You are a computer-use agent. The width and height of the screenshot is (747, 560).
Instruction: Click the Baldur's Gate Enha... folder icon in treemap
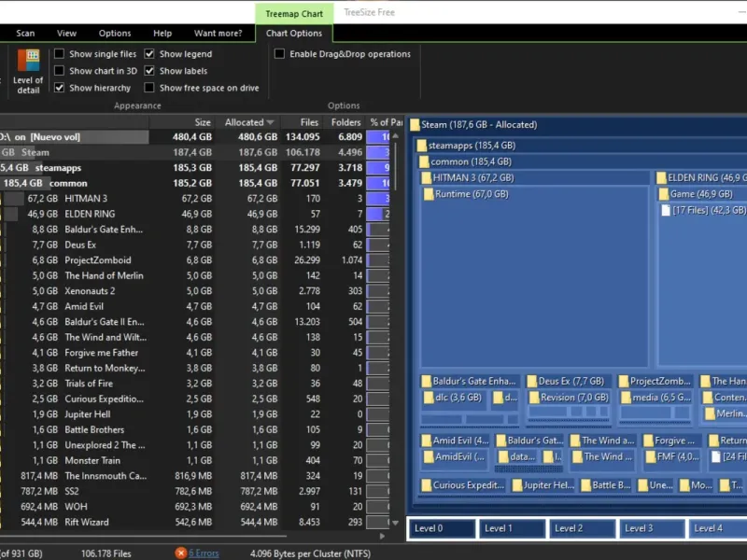(427, 382)
